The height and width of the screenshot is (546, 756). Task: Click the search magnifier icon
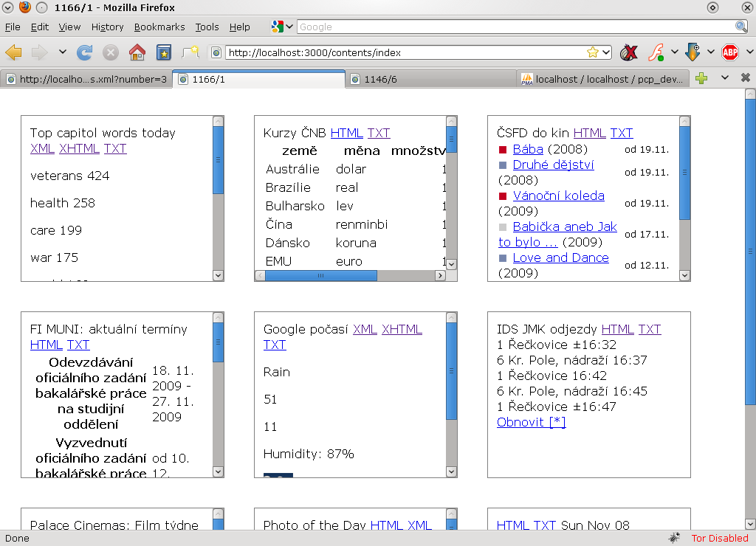(741, 27)
